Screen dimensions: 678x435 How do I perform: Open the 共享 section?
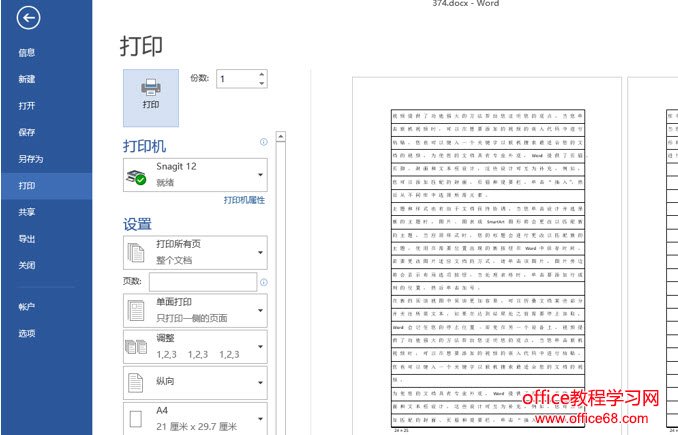[x=27, y=212]
